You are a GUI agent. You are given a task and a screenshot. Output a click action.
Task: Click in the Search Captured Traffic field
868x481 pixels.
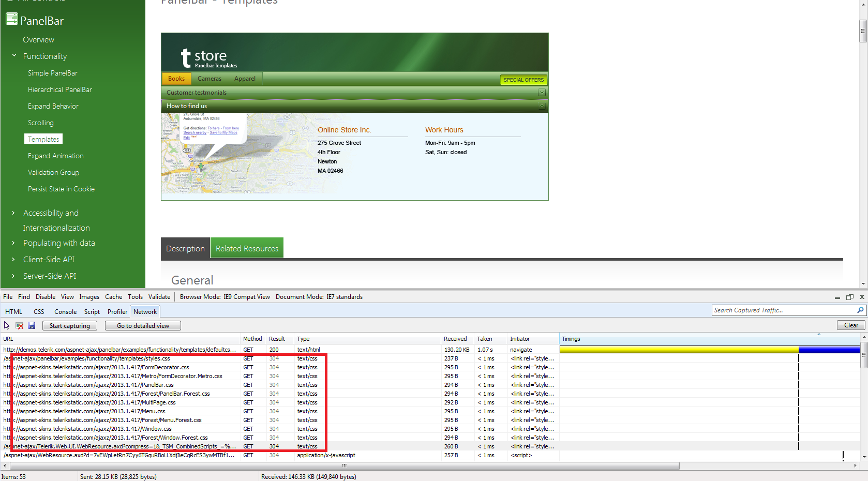coord(784,310)
